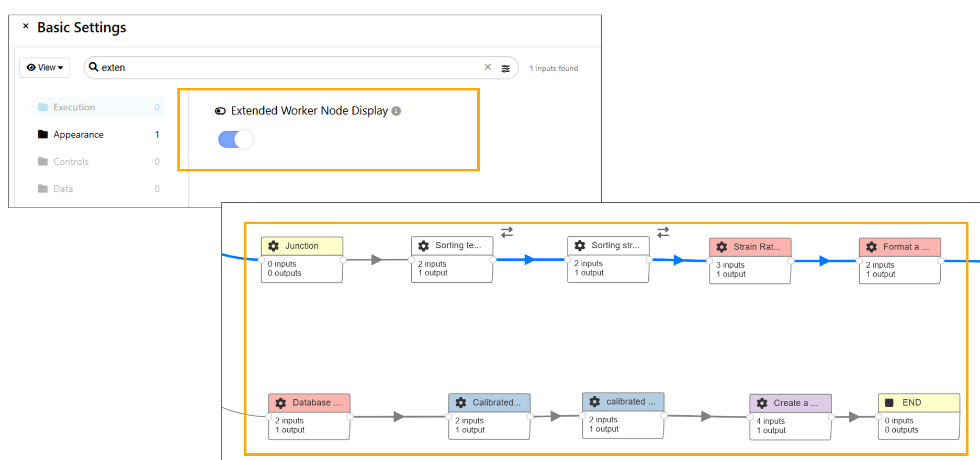
Task: Click into the search box containing exten
Action: (x=288, y=67)
